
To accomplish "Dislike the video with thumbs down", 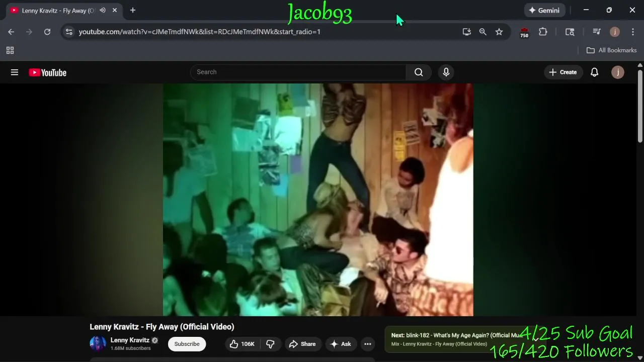I will pyautogui.click(x=270, y=344).
